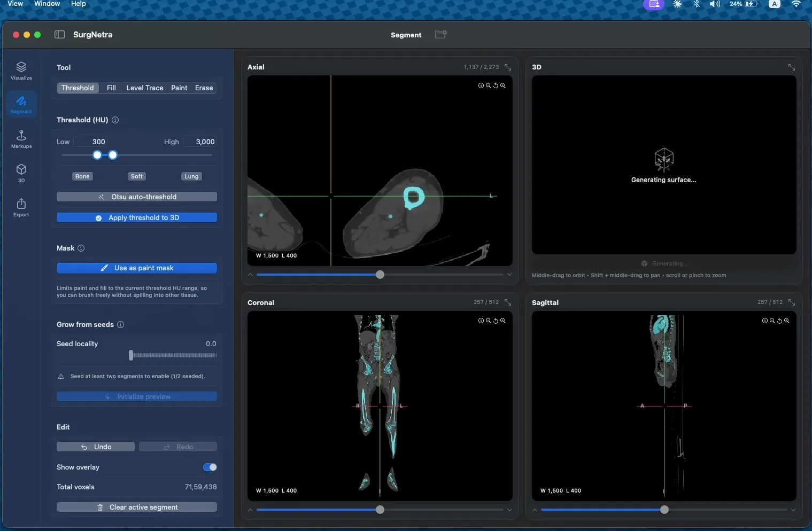Open the Help menu
This screenshot has height=531, width=812.
(79, 4)
